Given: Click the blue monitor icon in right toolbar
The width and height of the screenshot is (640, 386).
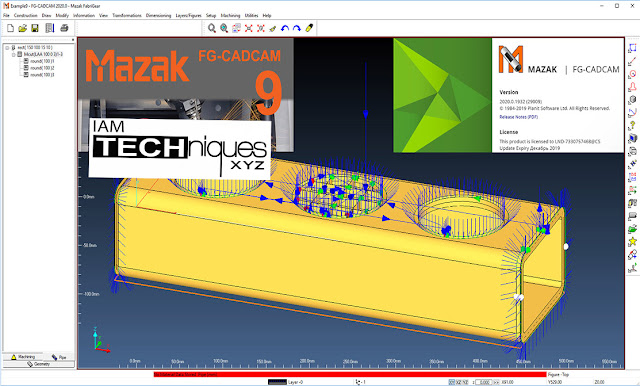Looking at the screenshot, I should click(632, 138).
